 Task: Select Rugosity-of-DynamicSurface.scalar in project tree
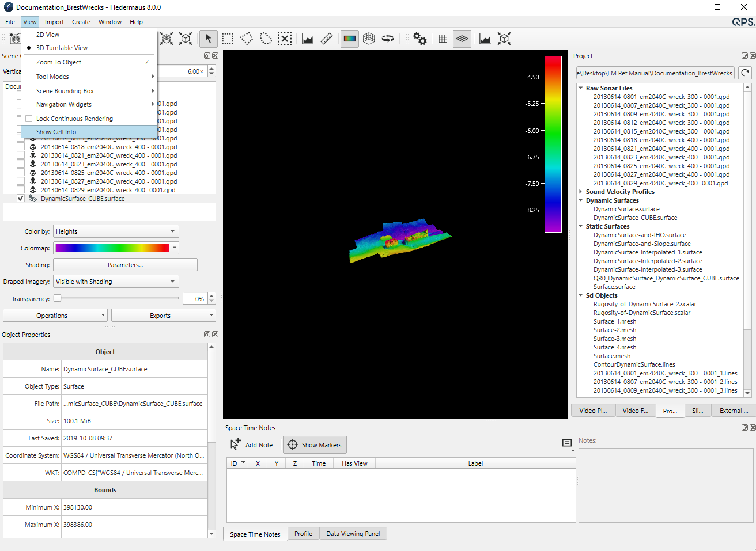pos(642,313)
